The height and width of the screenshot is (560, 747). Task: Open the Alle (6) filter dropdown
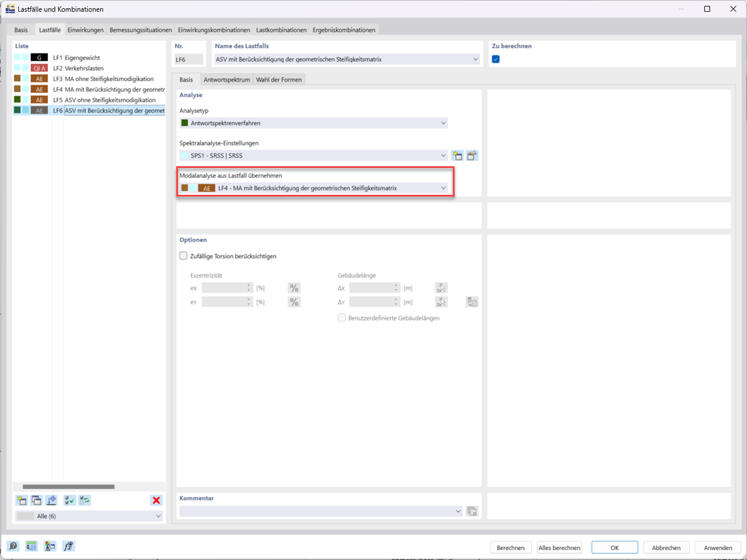(158, 516)
